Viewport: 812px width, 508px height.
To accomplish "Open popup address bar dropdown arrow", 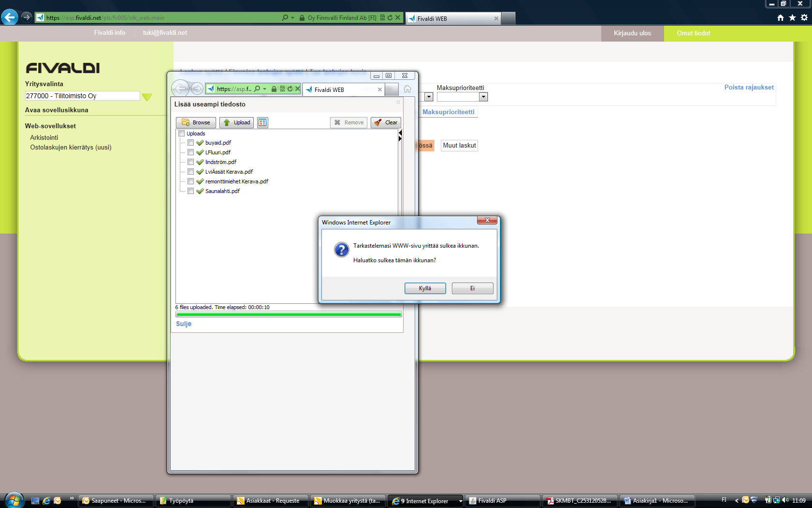I will pos(265,89).
